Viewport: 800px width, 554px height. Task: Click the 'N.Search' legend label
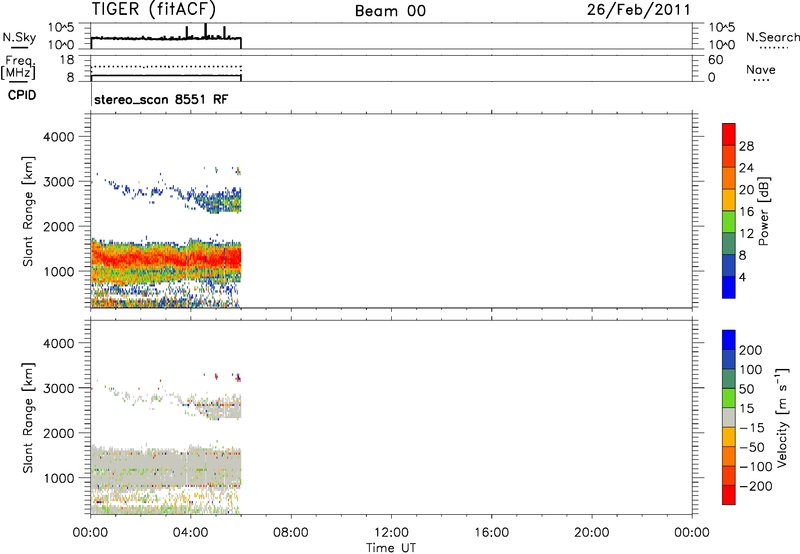[x=772, y=37]
